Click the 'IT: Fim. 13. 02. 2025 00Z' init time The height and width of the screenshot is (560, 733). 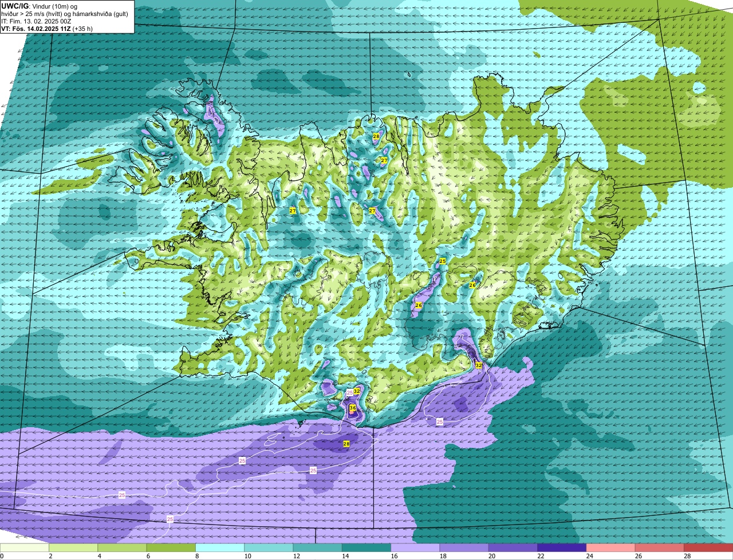click(x=37, y=21)
